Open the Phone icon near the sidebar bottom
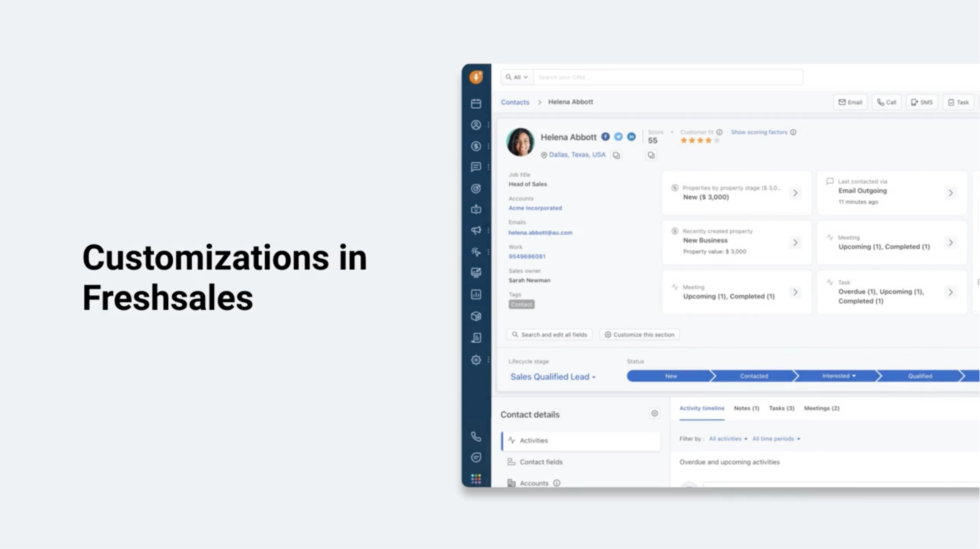 click(476, 437)
